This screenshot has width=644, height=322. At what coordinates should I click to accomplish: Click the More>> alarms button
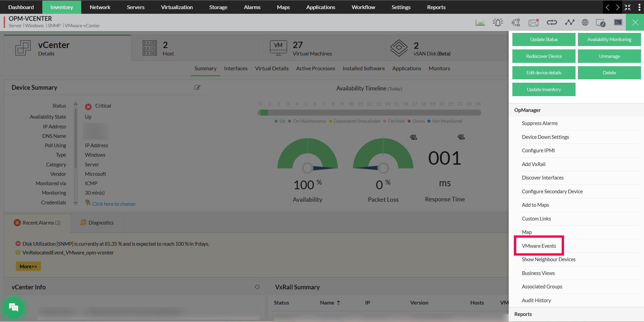28,266
